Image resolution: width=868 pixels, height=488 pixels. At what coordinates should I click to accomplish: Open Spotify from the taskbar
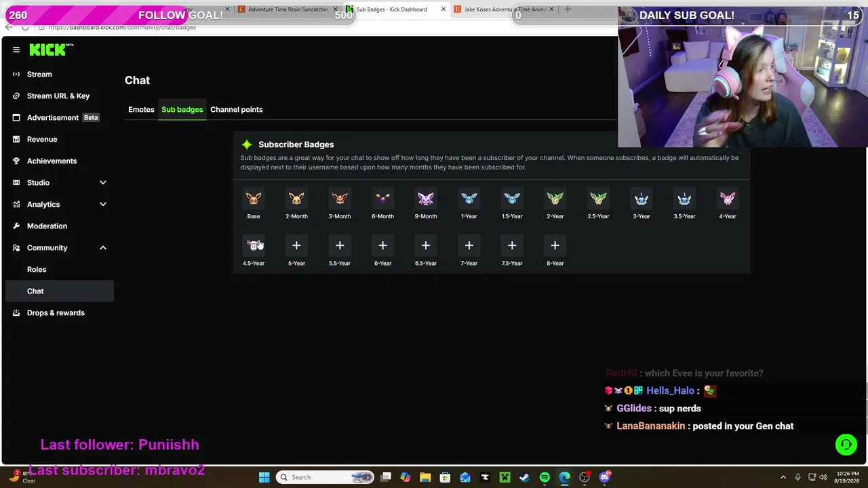[545, 477]
